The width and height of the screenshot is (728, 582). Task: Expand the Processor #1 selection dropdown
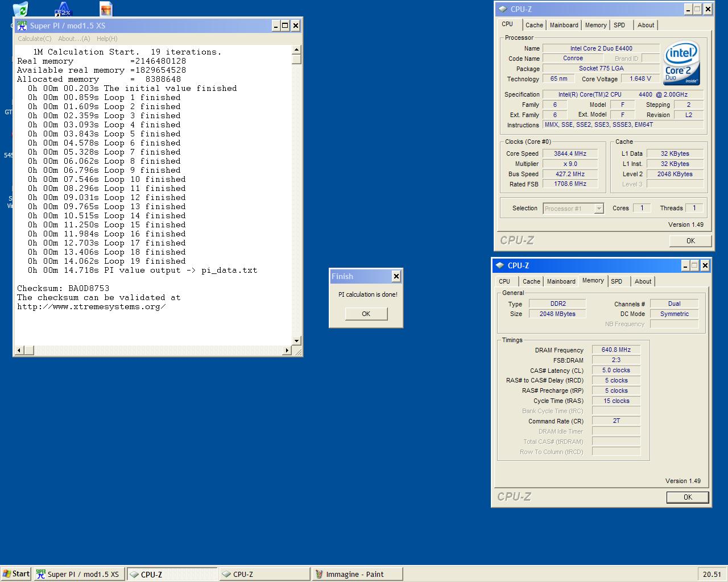click(x=598, y=209)
